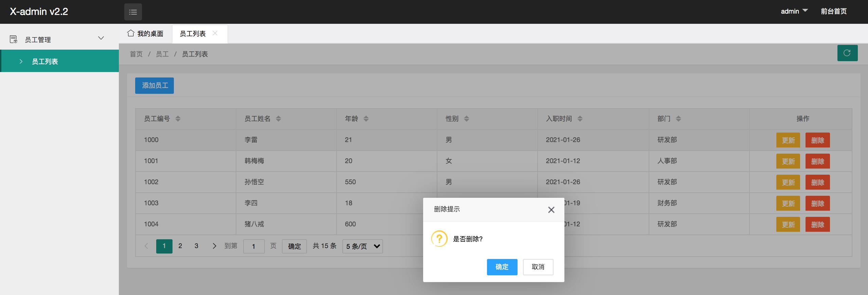This screenshot has height=295, width=868.
Task: Go to page 2 in pagination
Action: tap(180, 246)
